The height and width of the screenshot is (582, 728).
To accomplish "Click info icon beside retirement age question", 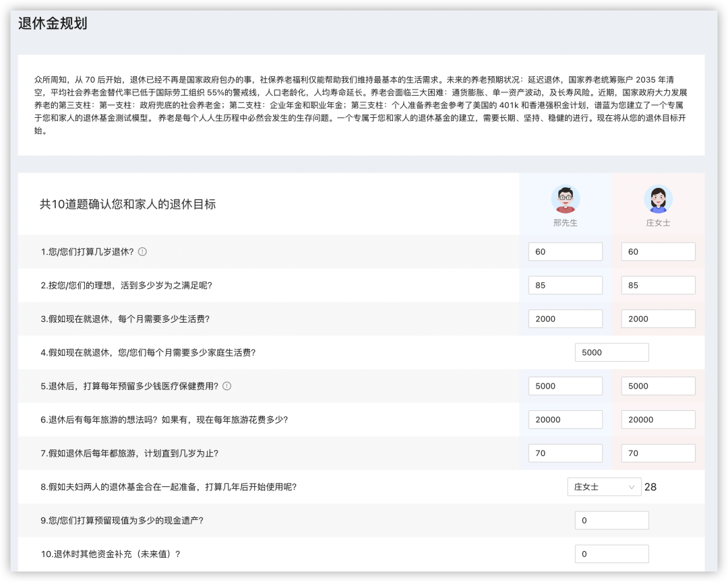I will (x=142, y=252).
